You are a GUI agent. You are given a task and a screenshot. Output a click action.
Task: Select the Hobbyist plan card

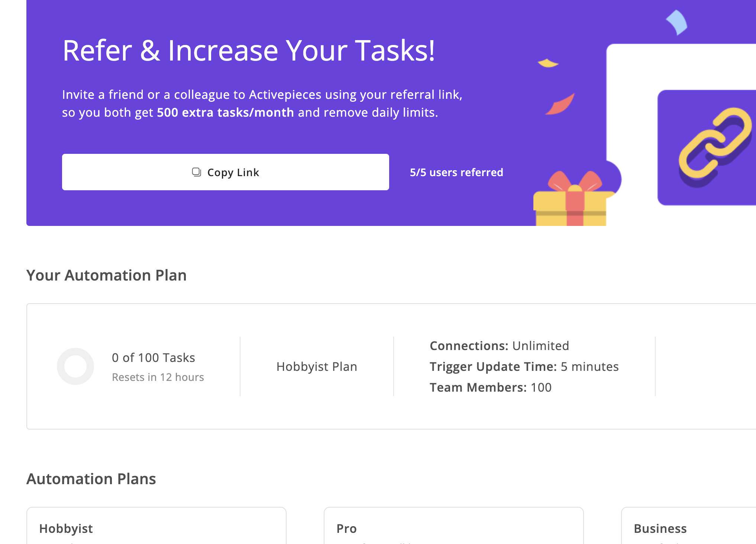coord(156,525)
